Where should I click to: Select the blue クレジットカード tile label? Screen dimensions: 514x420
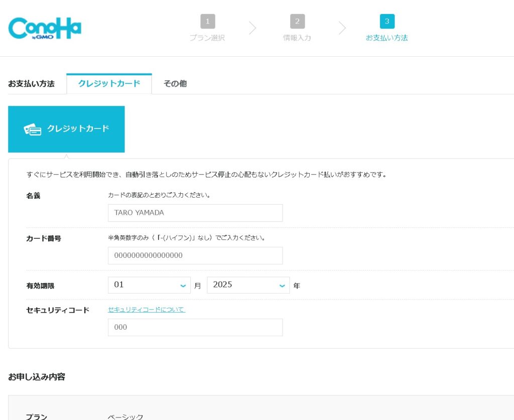click(x=78, y=128)
